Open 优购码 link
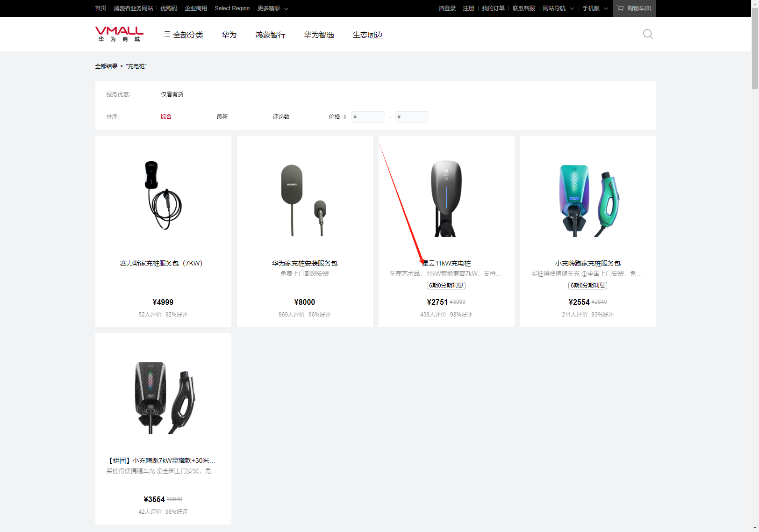 [x=169, y=8]
